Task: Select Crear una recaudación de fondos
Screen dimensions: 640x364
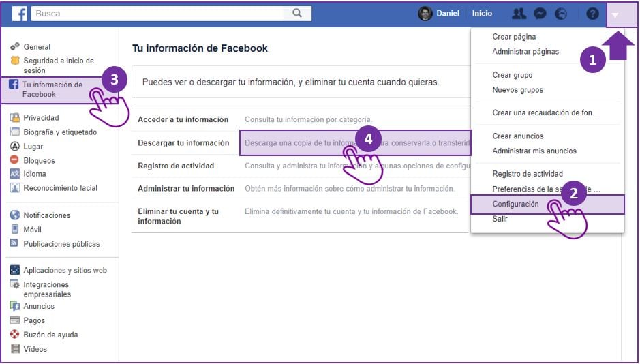Action: pos(545,112)
